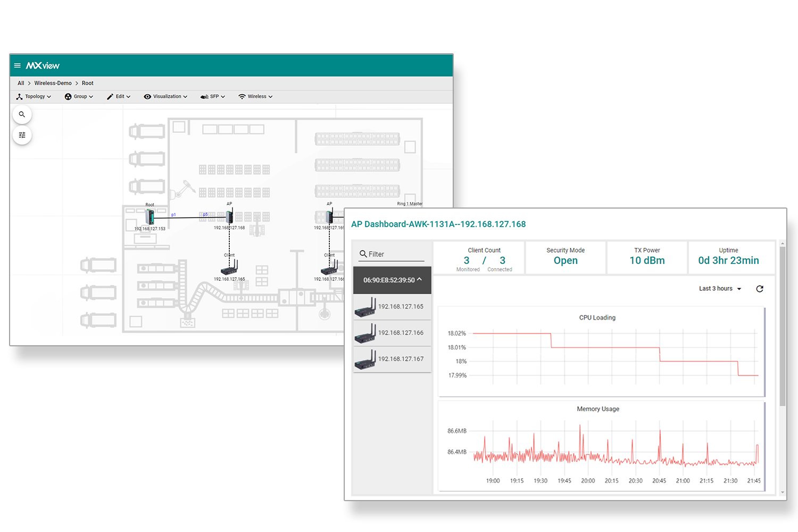This screenshot has width=798, height=532.
Task: Open the Wireless menu
Action: click(255, 97)
